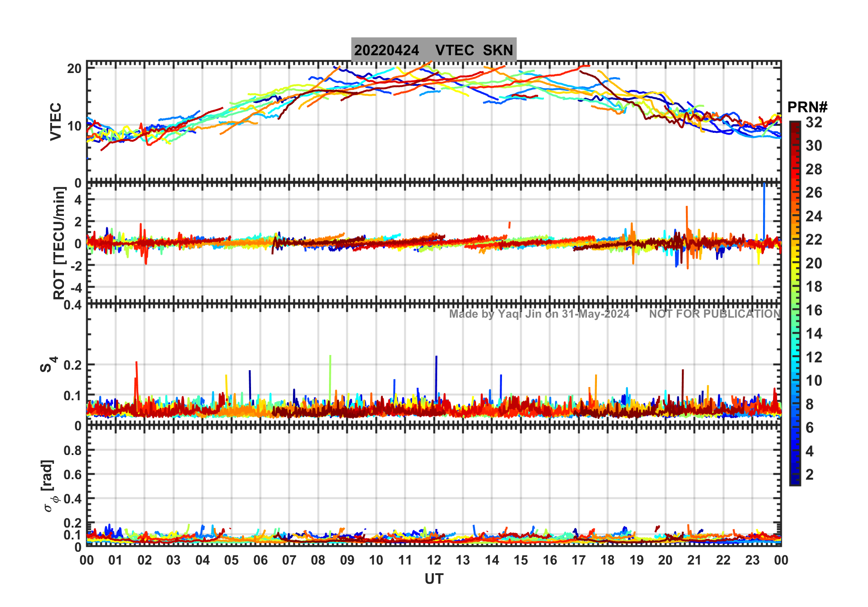Click x-axis tick label 23
This screenshot has height=607, width=868.
752,560
